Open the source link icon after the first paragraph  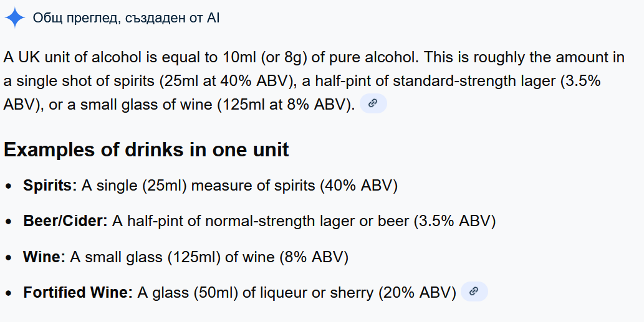373,104
